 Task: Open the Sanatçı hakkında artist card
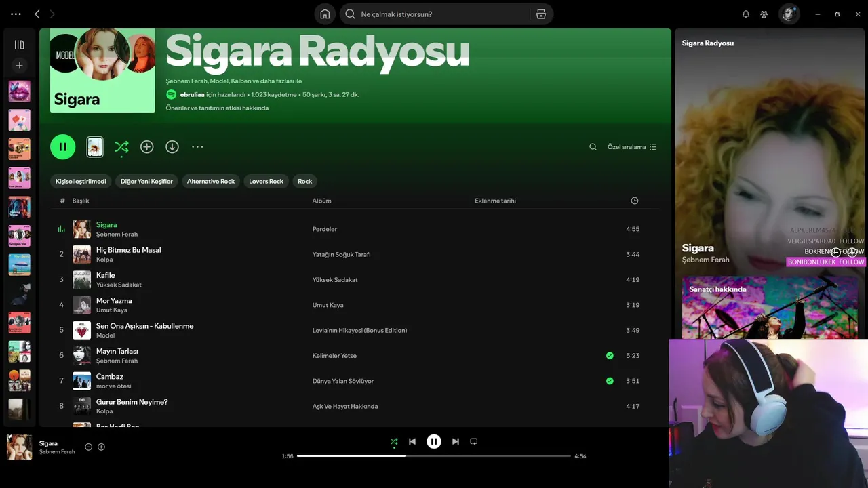pyautogui.click(x=768, y=308)
